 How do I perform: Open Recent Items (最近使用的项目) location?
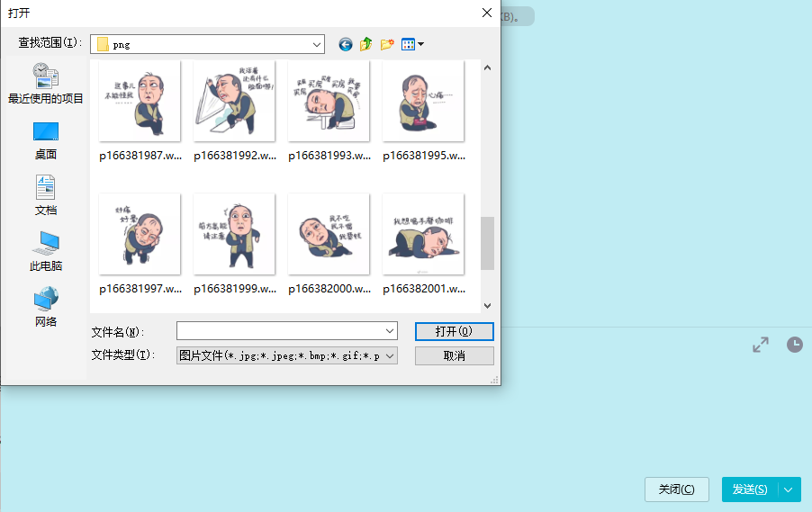[46, 84]
